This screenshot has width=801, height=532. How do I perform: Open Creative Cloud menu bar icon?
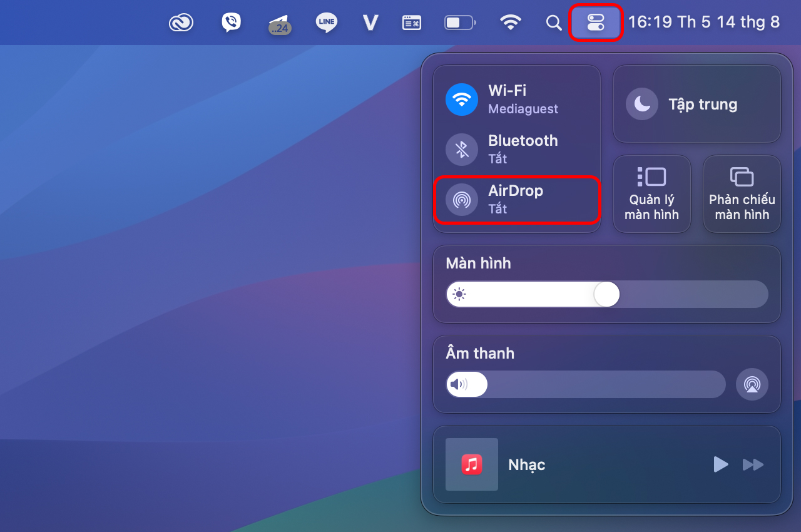[181, 23]
